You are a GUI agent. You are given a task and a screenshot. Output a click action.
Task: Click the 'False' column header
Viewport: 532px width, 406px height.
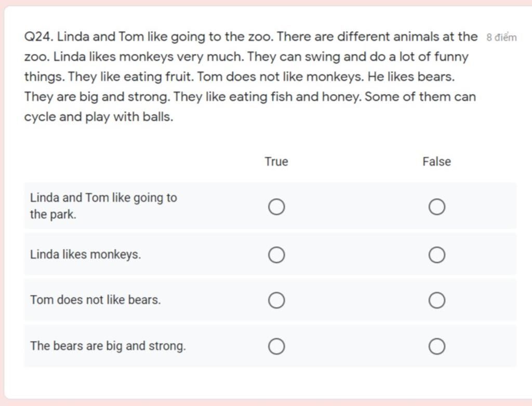click(x=436, y=161)
